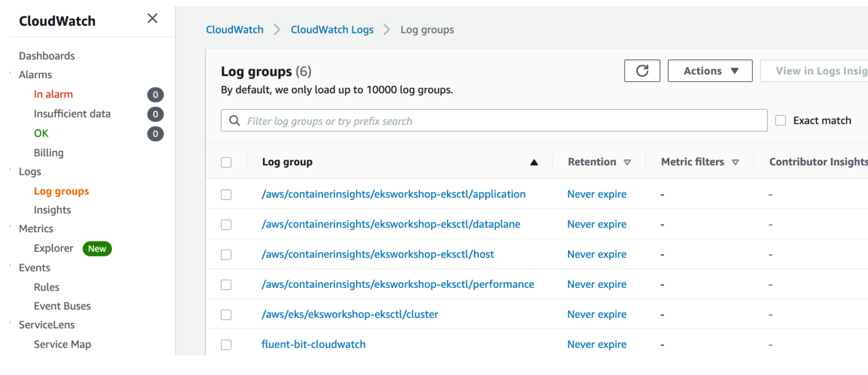Open Event Rules
Screen dimensions: 868x375
tap(46, 287)
